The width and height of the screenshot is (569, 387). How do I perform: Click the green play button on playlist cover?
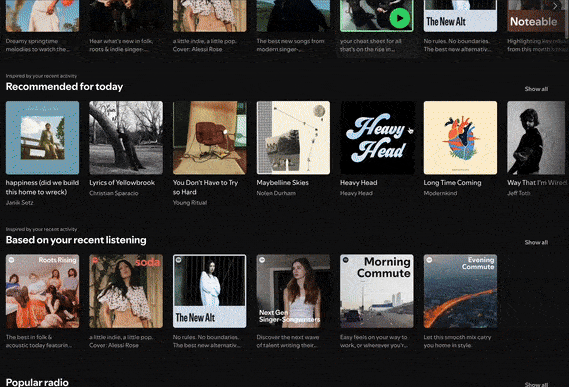[400, 18]
